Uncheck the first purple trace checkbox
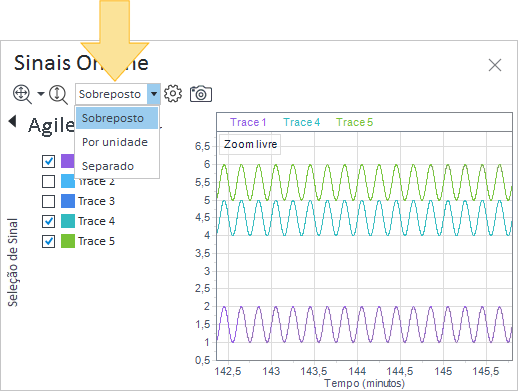This screenshot has width=518, height=391. 48,161
